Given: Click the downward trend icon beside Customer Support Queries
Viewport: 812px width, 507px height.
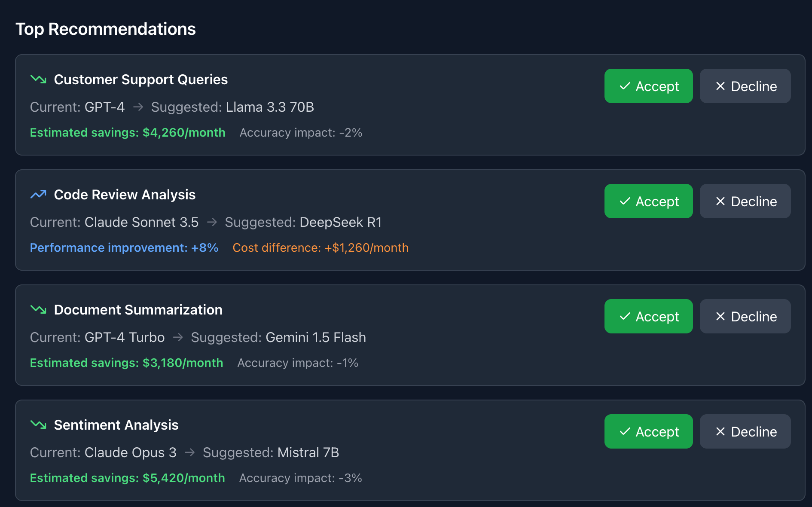Looking at the screenshot, I should tap(38, 79).
